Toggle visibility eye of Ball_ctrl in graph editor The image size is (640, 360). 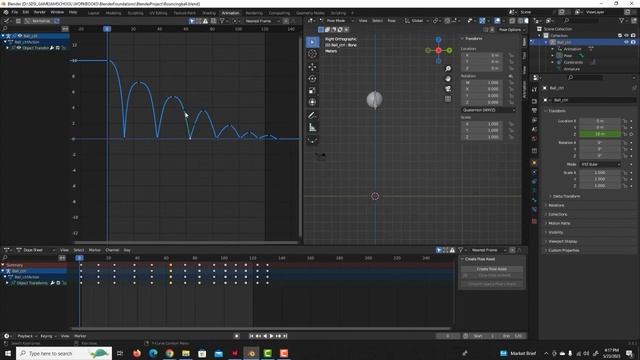pyautogui.click(x=20, y=36)
